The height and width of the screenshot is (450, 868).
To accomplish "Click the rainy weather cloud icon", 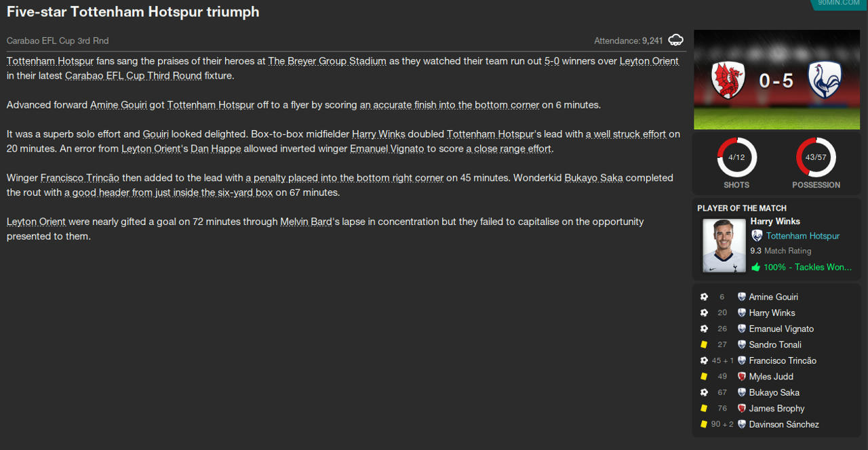I will pos(675,41).
